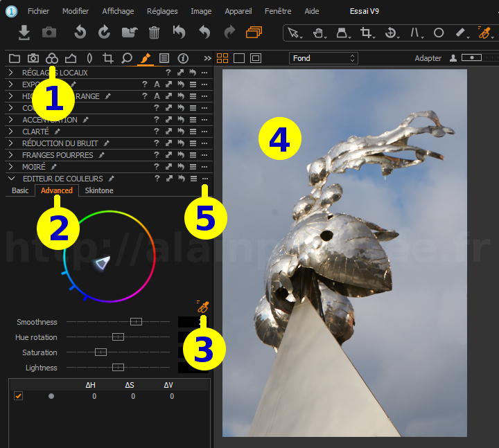This screenshot has height=448, width=499.
Task: Click the Undo arrow icon
Action: [x=204, y=33]
